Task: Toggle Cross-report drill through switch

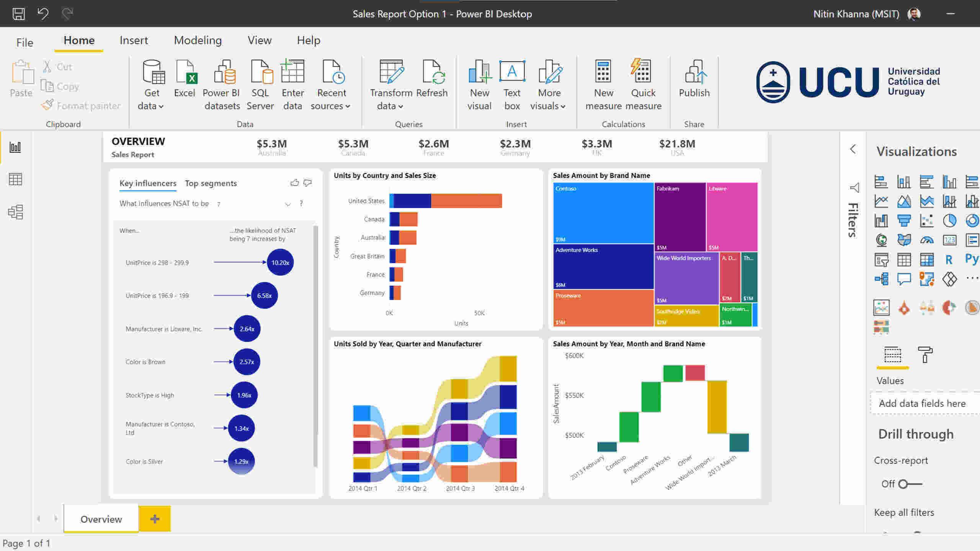Action: [910, 484]
